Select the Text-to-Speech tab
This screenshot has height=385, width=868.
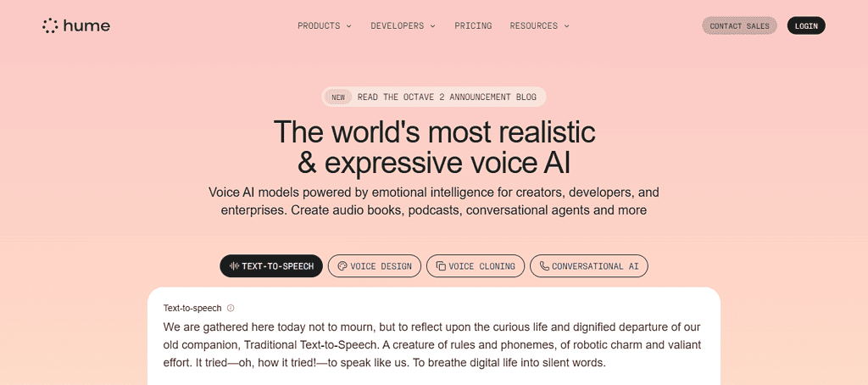[271, 266]
